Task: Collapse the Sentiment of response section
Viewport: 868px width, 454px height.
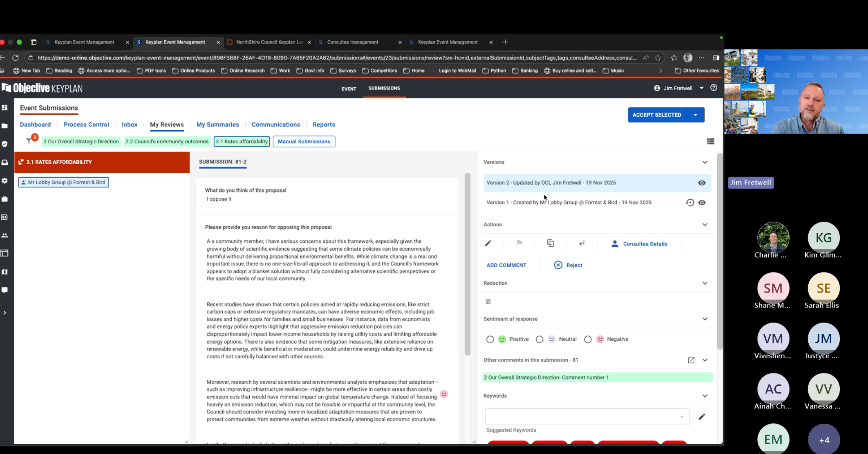Action: [705, 319]
